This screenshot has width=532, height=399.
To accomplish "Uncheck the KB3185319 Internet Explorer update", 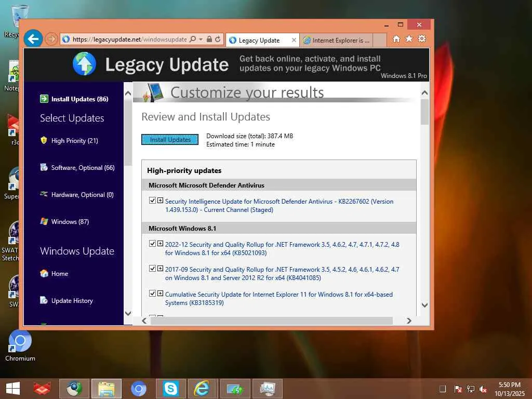I will [x=152, y=293].
